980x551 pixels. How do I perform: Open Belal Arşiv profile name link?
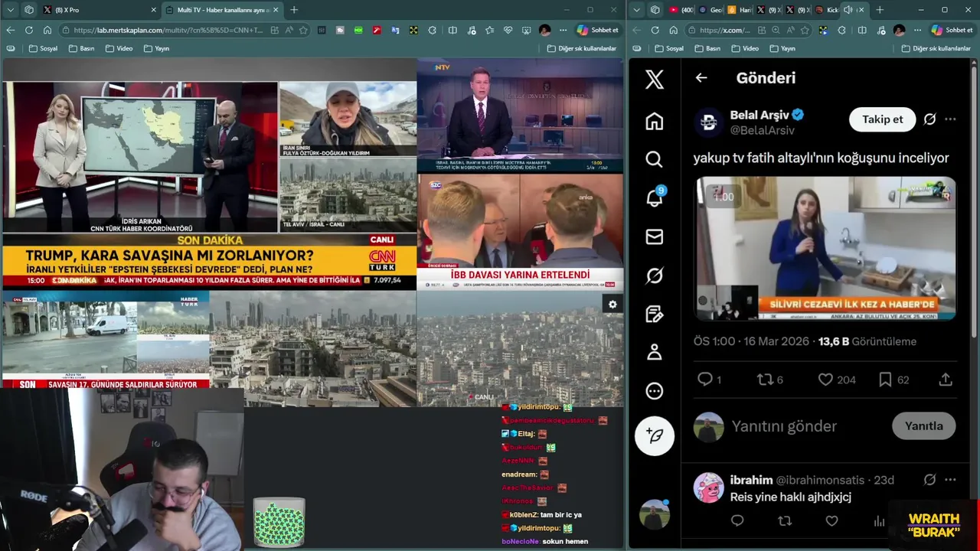coord(759,115)
